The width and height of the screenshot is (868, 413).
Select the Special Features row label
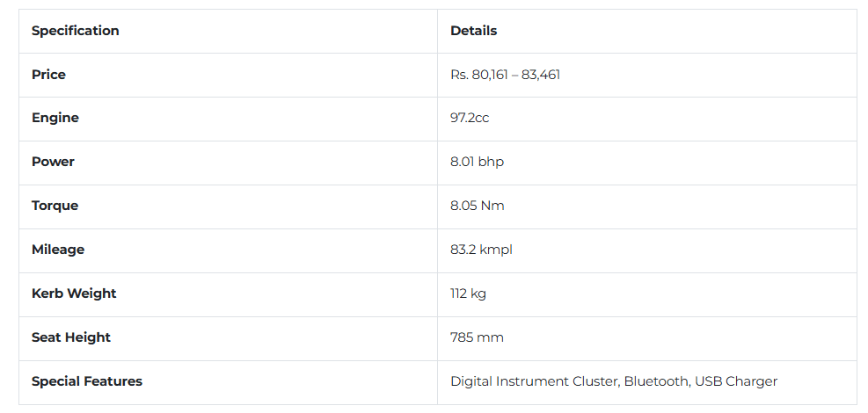87,381
